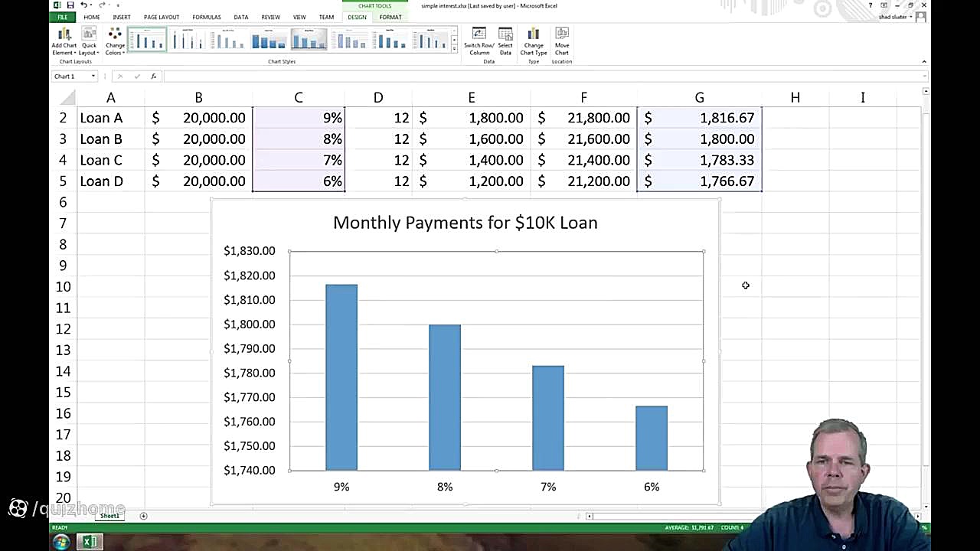980x551 pixels.
Task: Confirm the formula bar entry
Action: [x=137, y=77]
